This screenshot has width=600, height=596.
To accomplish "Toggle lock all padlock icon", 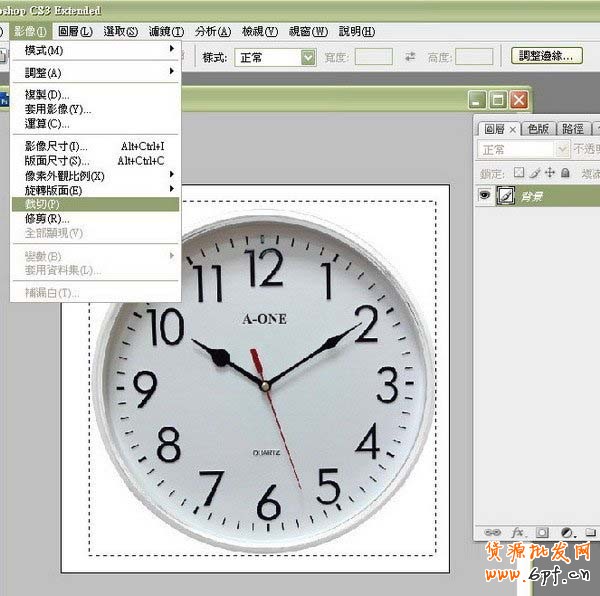I will click(x=565, y=173).
